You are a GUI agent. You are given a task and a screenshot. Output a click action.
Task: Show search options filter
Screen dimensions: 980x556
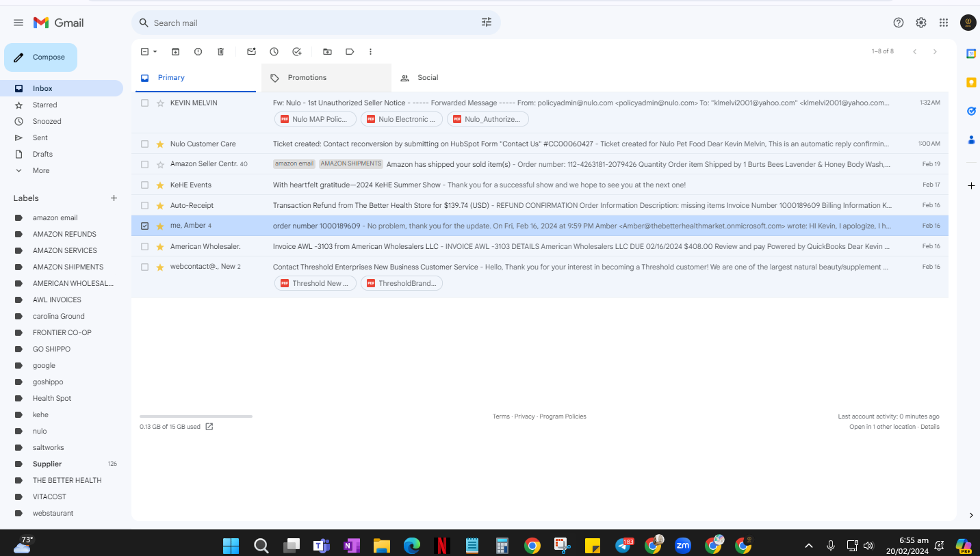tap(487, 23)
